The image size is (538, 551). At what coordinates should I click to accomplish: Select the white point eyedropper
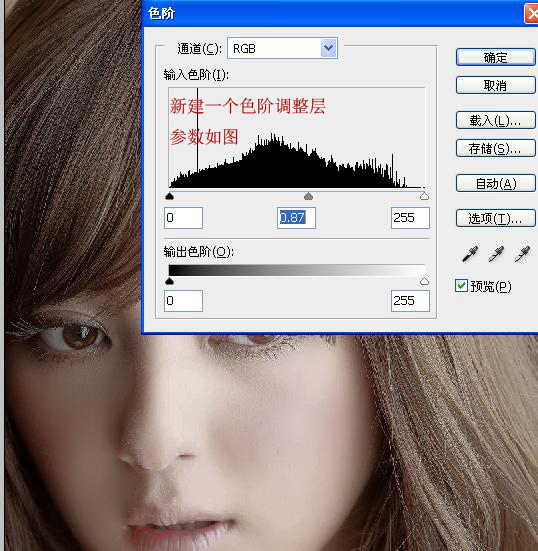click(x=522, y=254)
